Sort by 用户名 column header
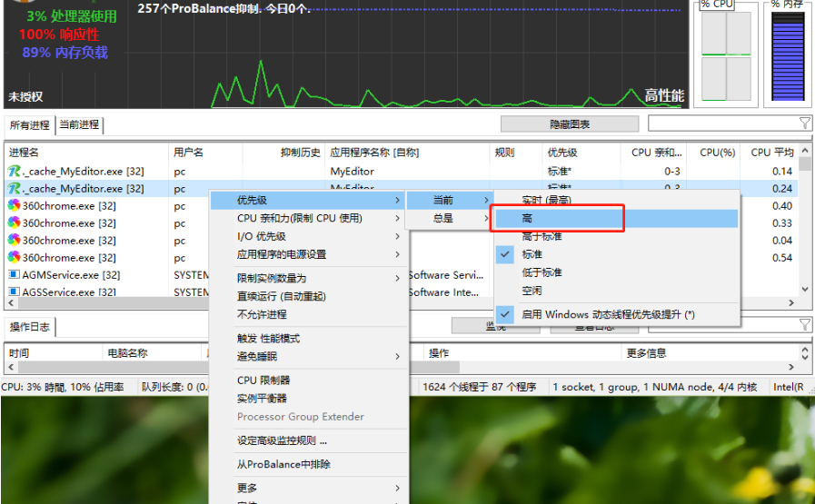 [205, 153]
